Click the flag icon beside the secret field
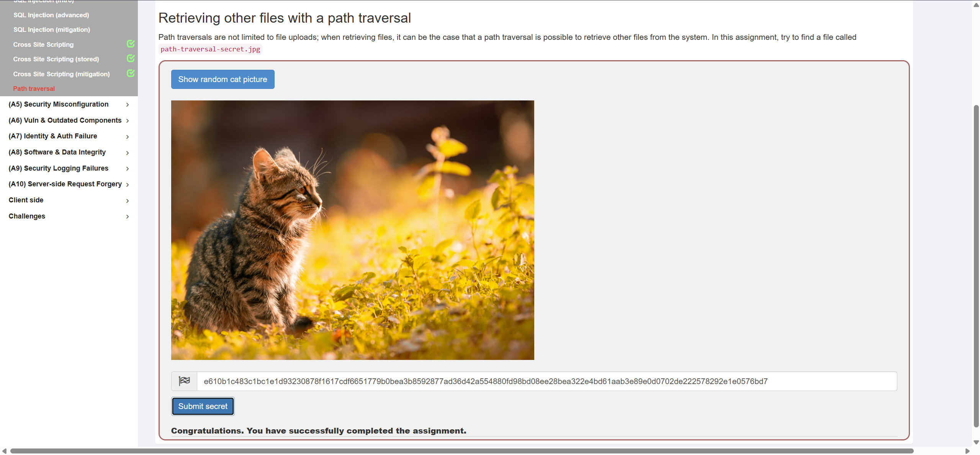This screenshot has width=980, height=455. tap(184, 381)
